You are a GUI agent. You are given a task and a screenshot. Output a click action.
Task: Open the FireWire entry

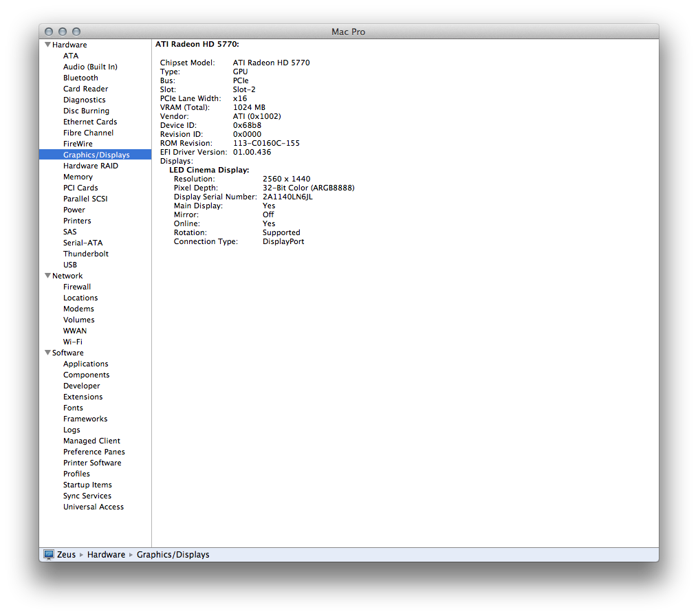tap(78, 144)
